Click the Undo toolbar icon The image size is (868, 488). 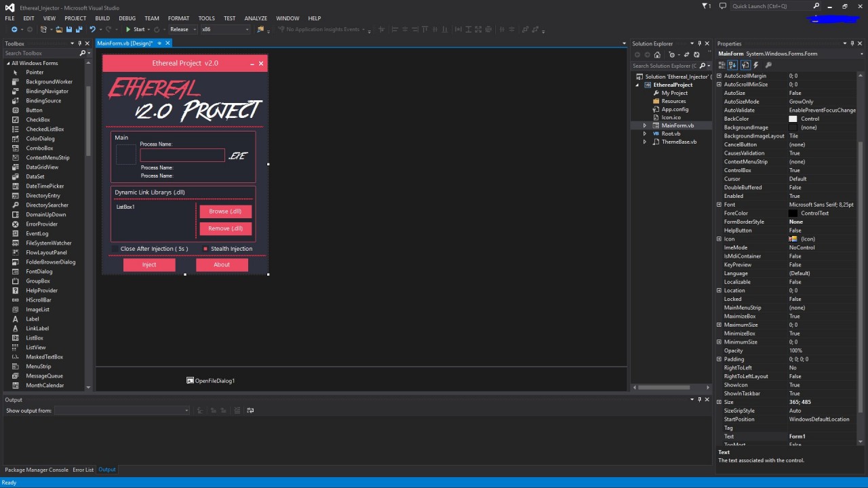tap(92, 29)
